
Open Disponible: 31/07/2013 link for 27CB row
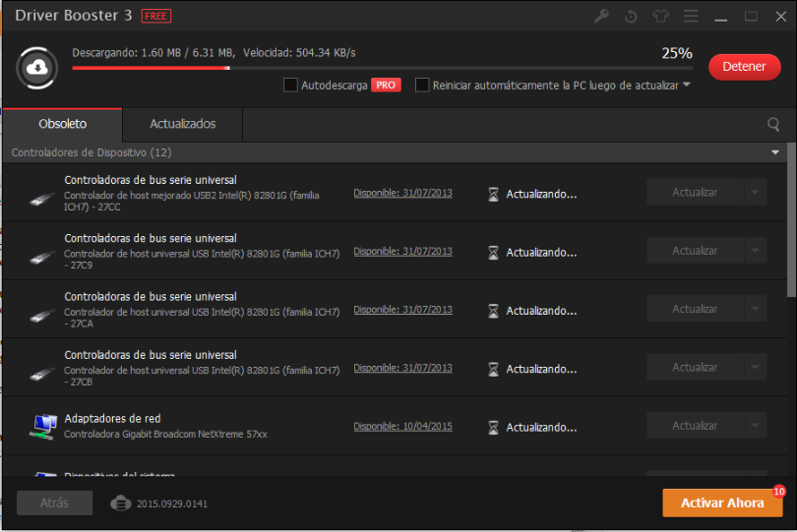click(x=402, y=369)
